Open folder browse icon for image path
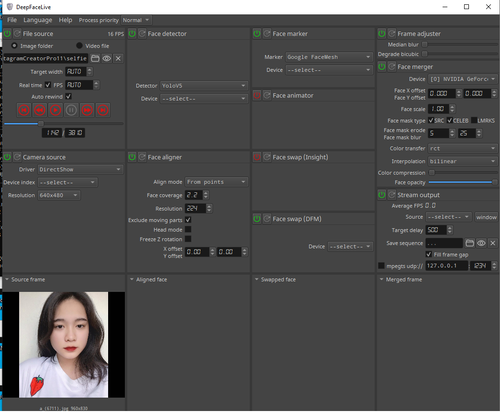This screenshot has height=412, width=500. [95, 59]
